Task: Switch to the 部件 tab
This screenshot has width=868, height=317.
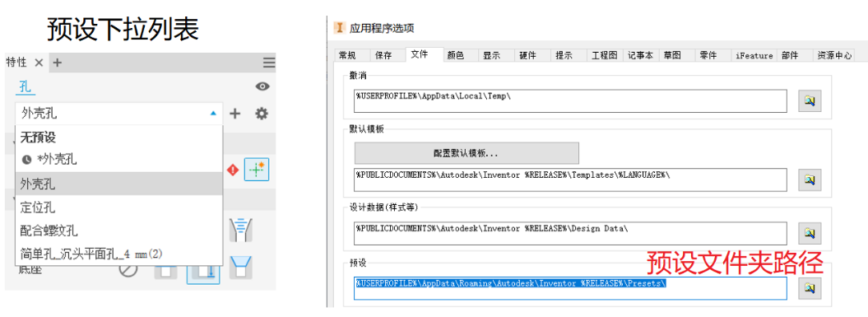Action: pyautogui.click(x=790, y=55)
